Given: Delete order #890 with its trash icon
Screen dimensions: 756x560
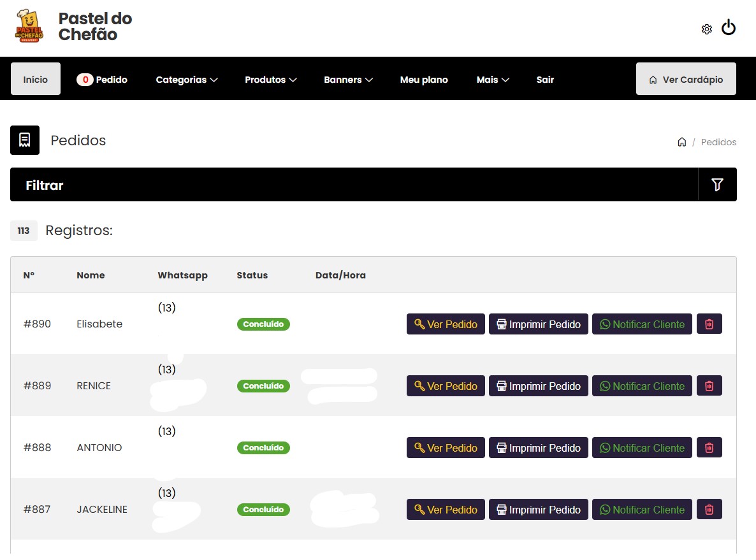Looking at the screenshot, I should 709,324.
